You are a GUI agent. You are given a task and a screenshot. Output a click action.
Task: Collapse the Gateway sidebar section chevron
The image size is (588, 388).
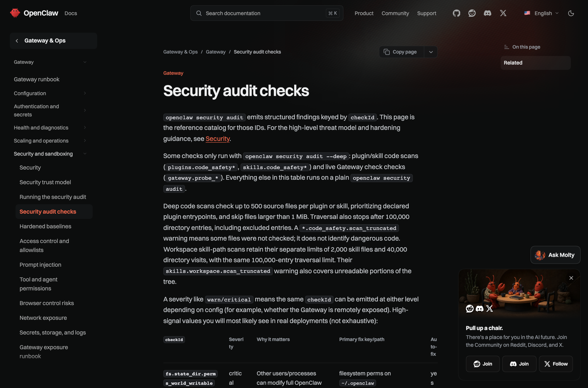(x=85, y=62)
